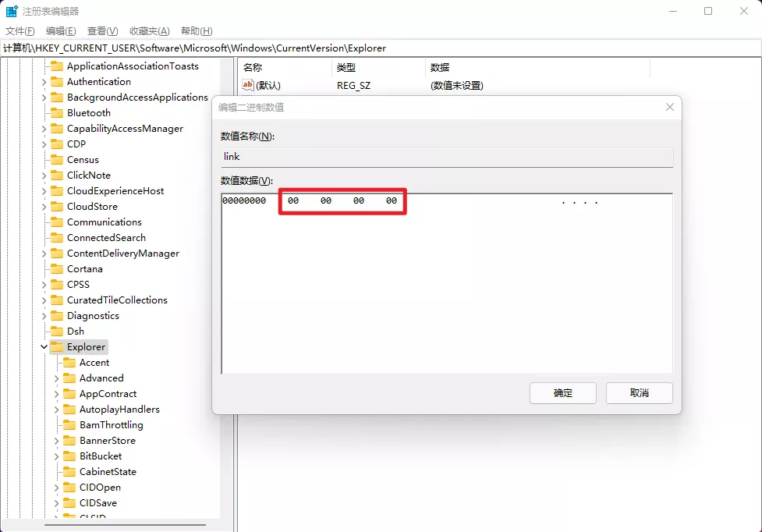Click the Dsh folder icon

pos(57,331)
